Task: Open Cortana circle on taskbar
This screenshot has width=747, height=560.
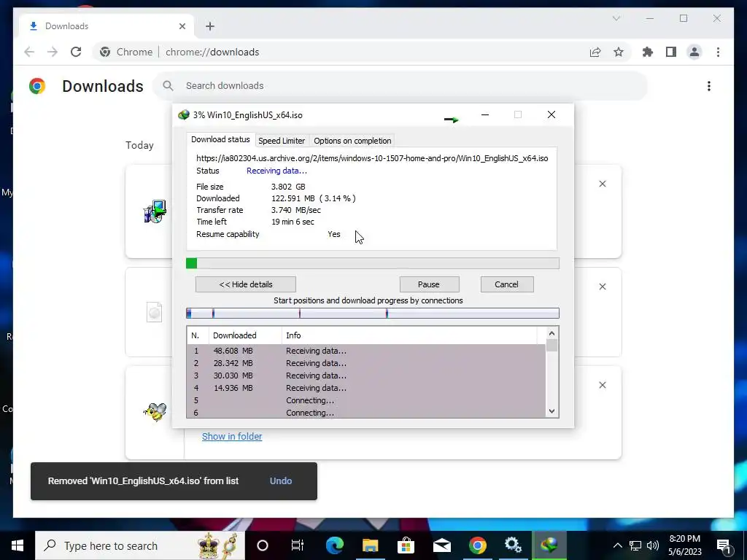Action: tap(263, 545)
